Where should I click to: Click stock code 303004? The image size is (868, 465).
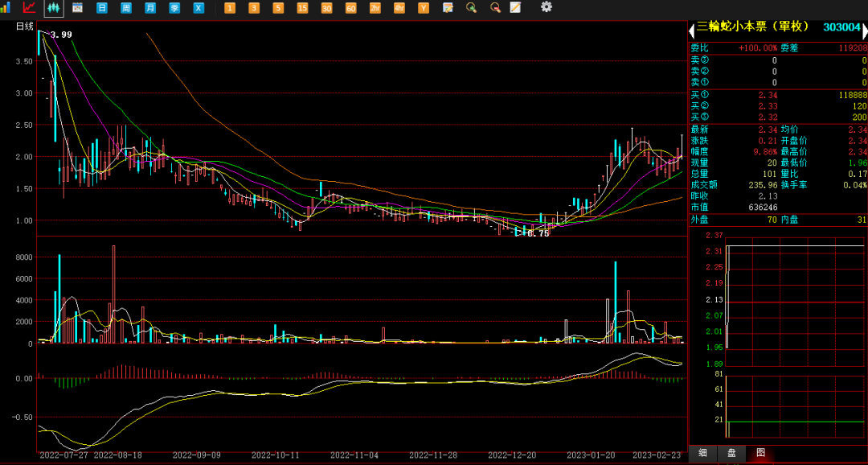pos(841,27)
